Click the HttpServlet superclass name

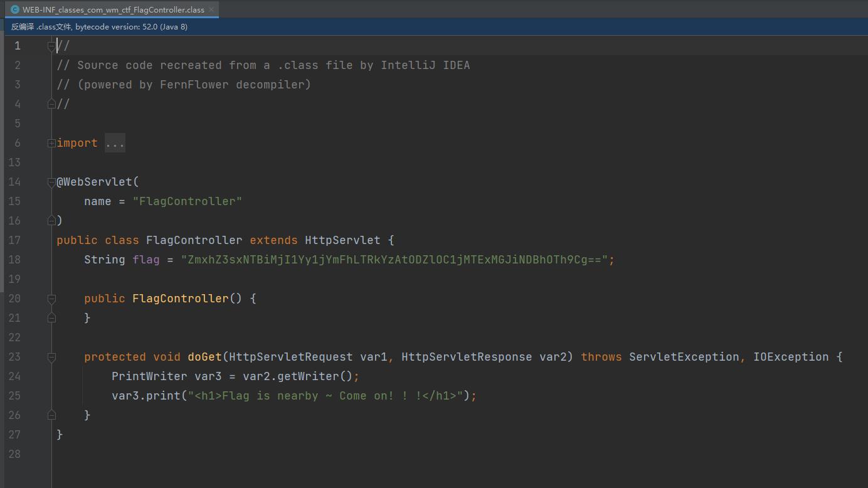pyautogui.click(x=342, y=240)
